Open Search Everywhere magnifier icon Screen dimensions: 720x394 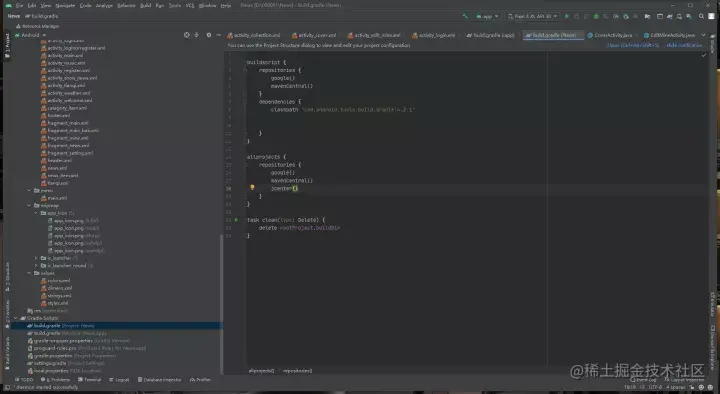pyautogui.click(x=701, y=16)
